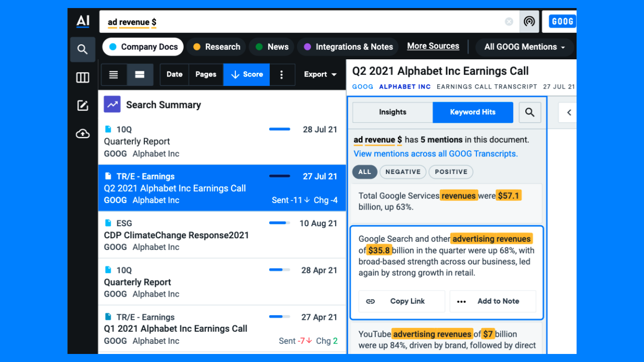Search within document using magnifier icon
Viewport: 644px width, 362px height.
tap(530, 112)
